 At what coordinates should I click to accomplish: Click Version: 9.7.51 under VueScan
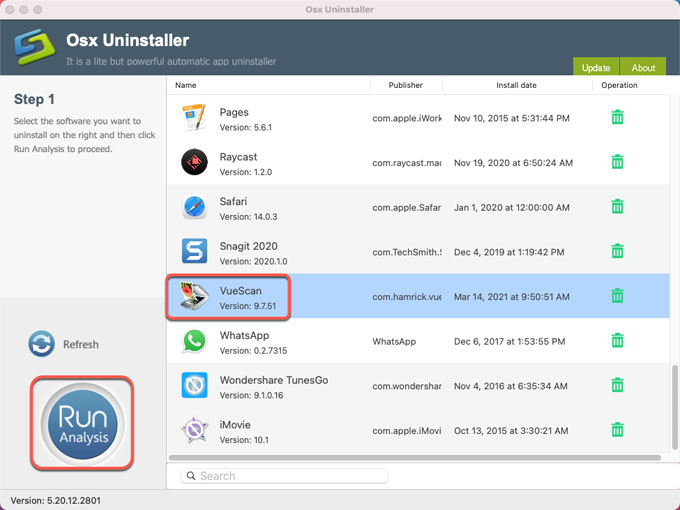coord(248,306)
